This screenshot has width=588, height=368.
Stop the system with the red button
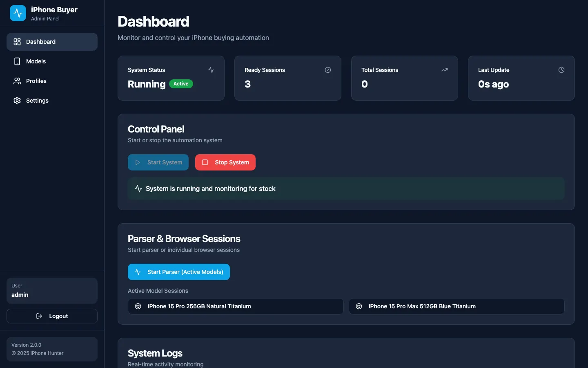point(225,162)
